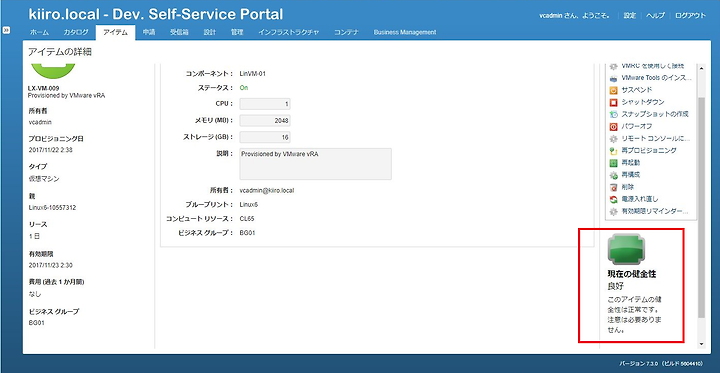Click the VMware Tools install icon
This screenshot has width=720, height=373.
[x=613, y=78]
